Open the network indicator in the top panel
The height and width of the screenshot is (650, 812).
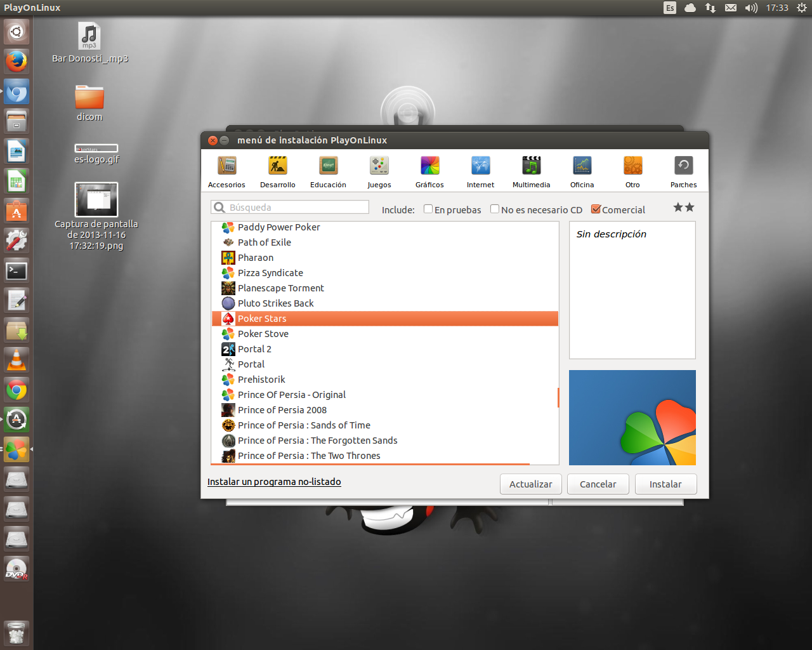(710, 8)
